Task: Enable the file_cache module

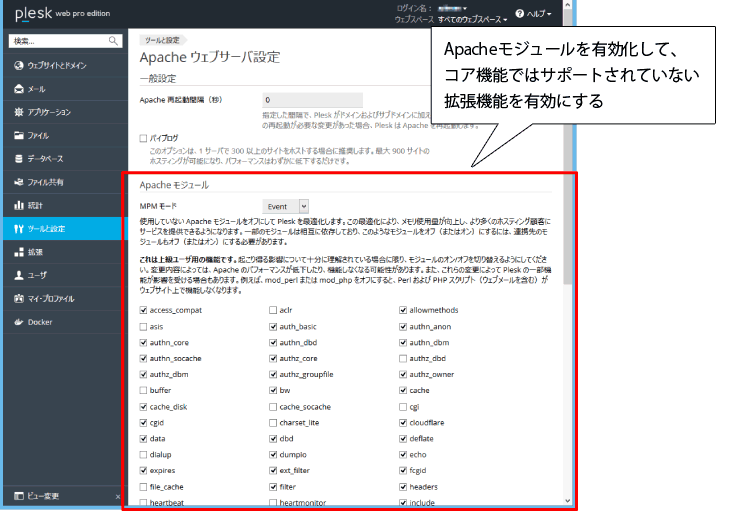Action: point(143,487)
